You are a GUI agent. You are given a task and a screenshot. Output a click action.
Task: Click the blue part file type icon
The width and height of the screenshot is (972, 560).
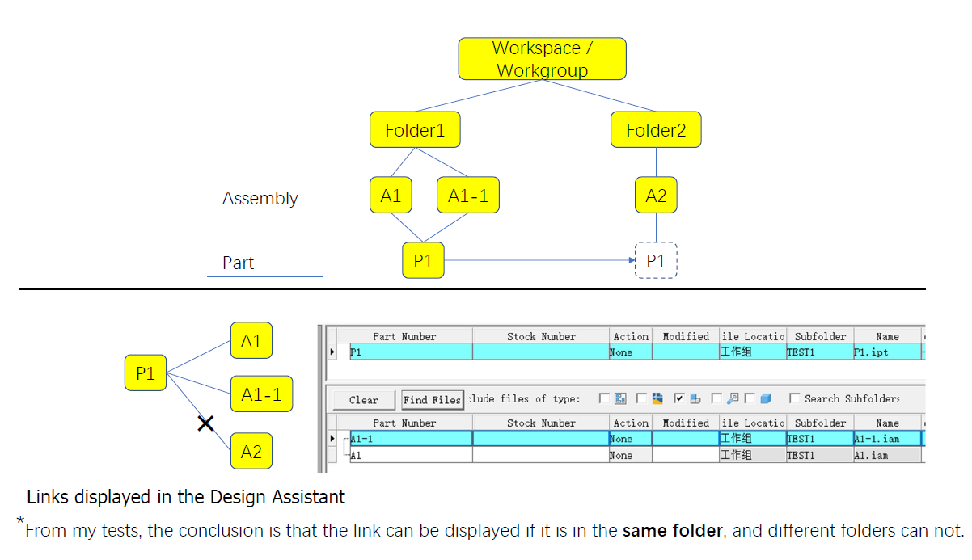click(x=766, y=398)
